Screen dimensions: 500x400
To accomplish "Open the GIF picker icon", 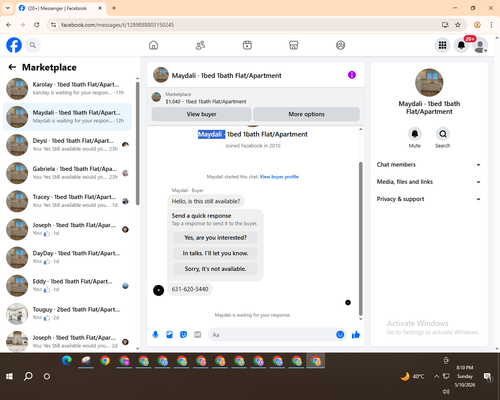I will click(198, 335).
